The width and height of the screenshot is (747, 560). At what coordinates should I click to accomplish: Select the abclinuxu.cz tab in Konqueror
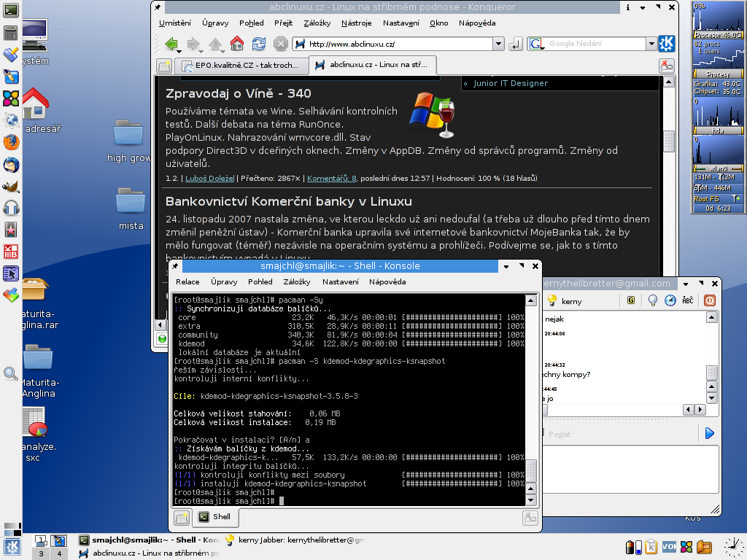pyautogui.click(x=373, y=65)
